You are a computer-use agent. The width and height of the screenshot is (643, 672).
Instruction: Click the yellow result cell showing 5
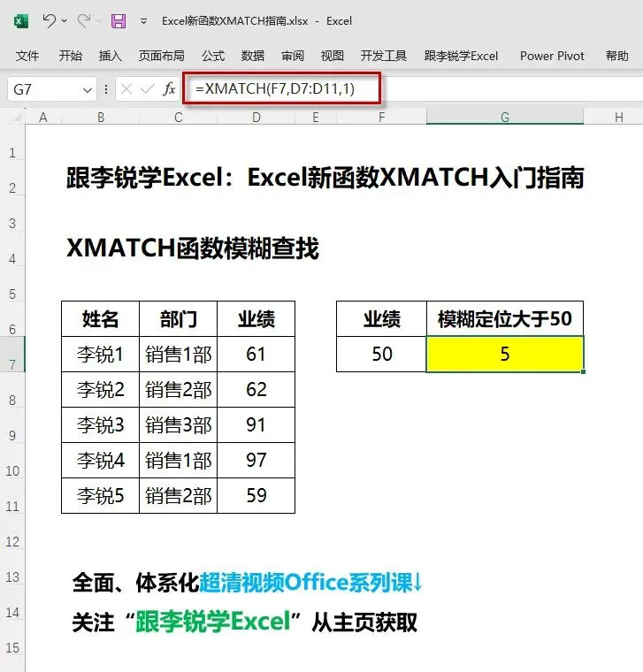point(505,355)
